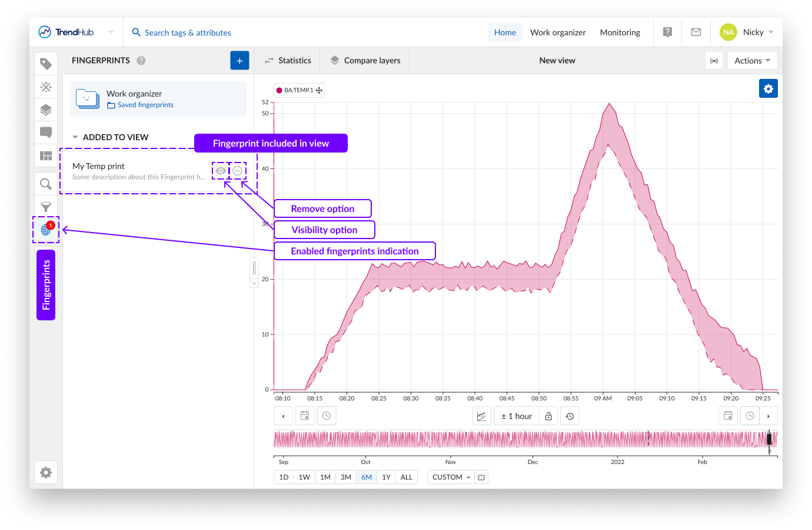Click the Saved fingerprints link
Screen dimensions: 812x530
[x=145, y=105]
